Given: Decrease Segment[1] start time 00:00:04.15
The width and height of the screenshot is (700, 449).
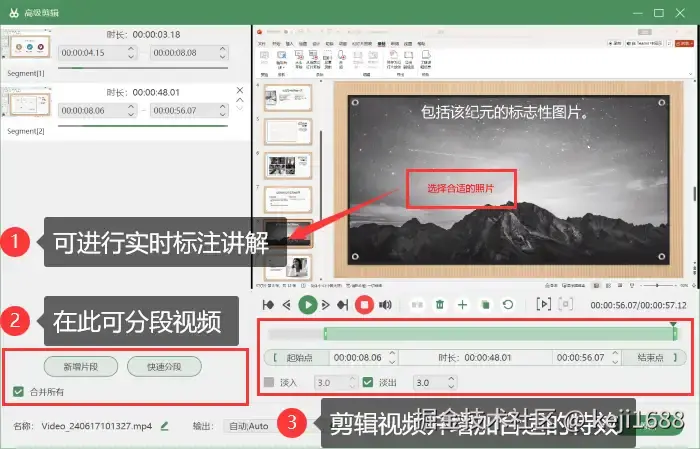Looking at the screenshot, I should 131,56.
